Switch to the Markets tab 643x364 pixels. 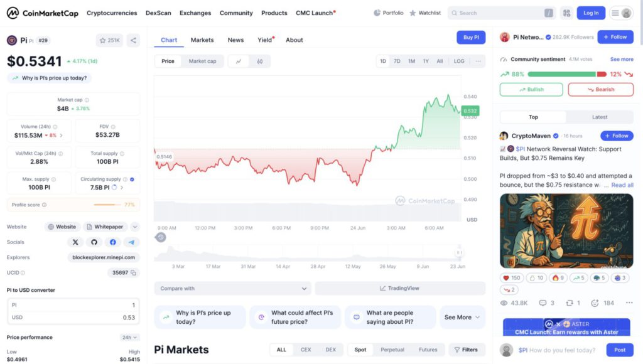[x=202, y=40]
